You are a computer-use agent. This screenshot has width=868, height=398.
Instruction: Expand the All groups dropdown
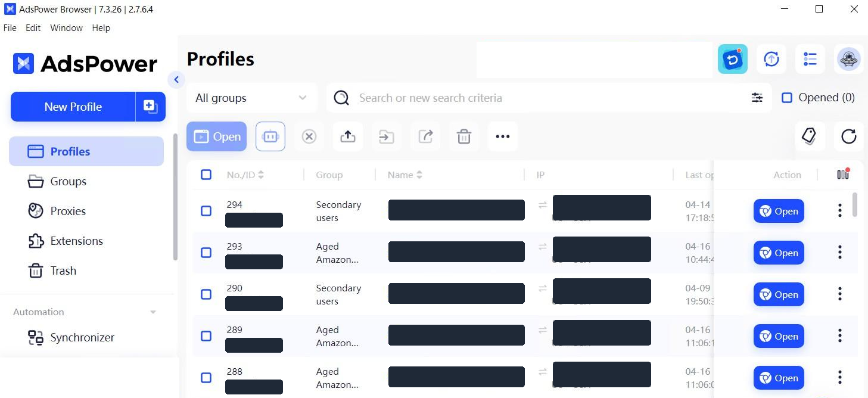252,98
